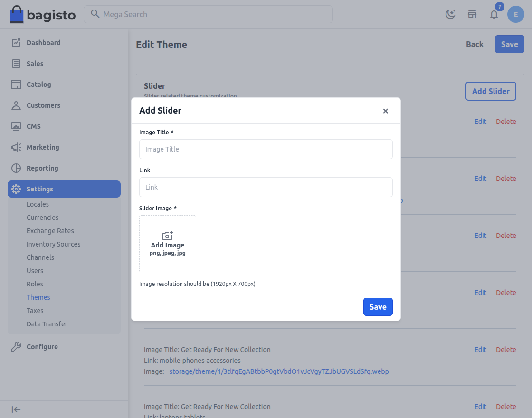Save the new slider in the dialog
The image size is (532, 418).
pyautogui.click(x=378, y=307)
